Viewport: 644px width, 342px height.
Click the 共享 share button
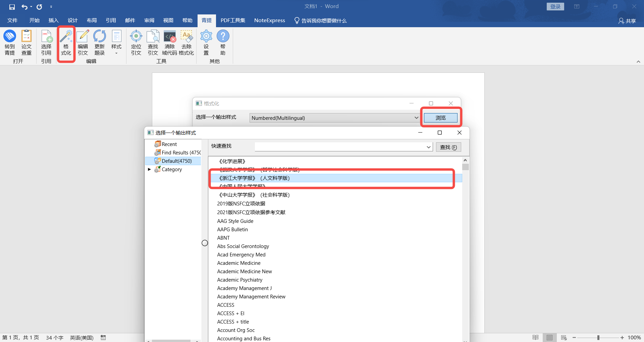tap(627, 21)
